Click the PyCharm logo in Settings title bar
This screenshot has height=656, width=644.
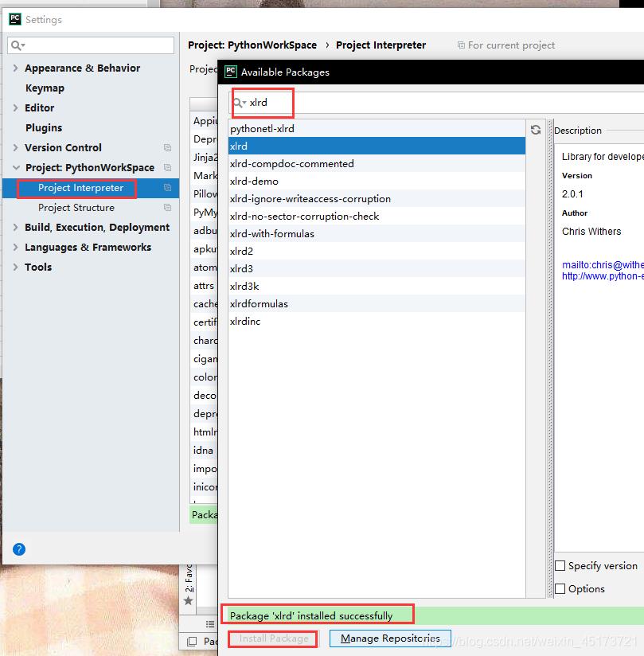[x=15, y=19]
